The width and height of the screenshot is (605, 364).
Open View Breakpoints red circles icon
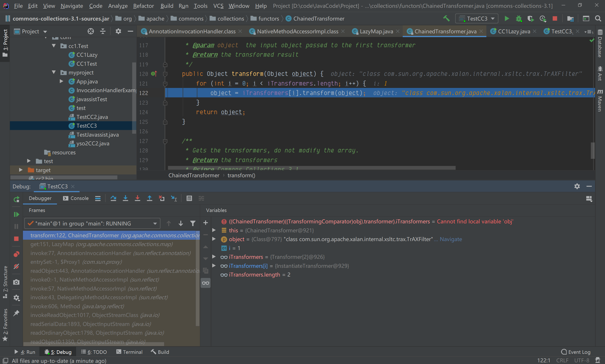pyautogui.click(x=16, y=254)
